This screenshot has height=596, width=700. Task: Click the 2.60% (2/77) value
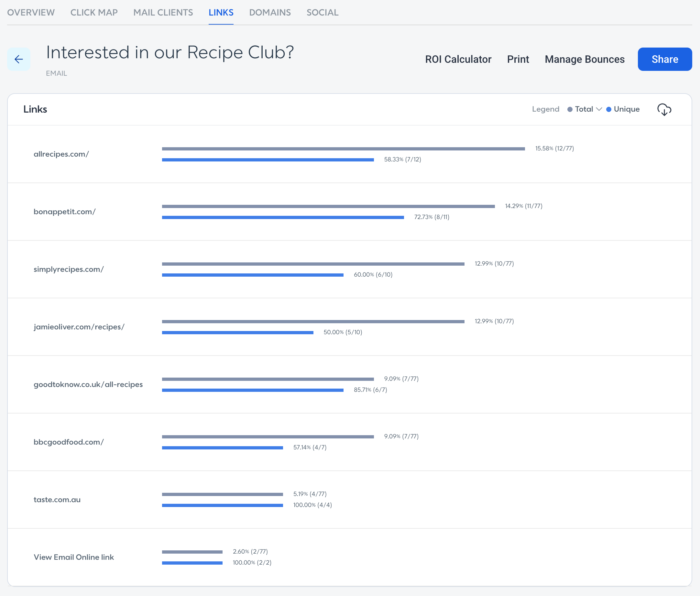pyautogui.click(x=250, y=552)
